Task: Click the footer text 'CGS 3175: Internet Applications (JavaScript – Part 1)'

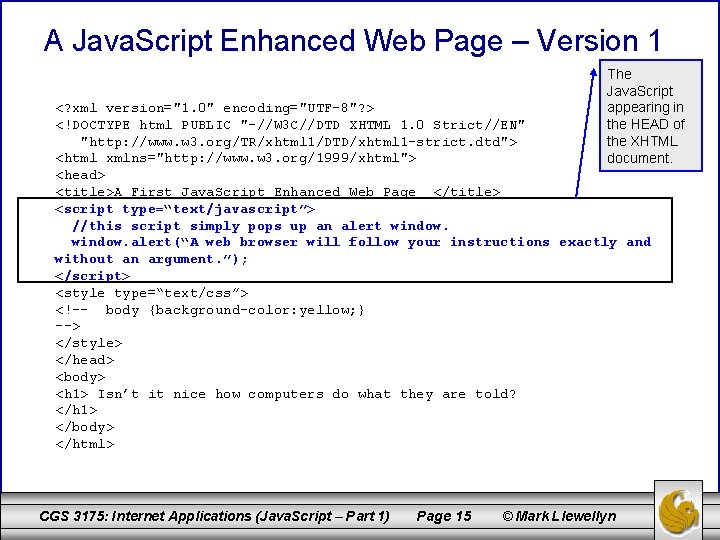Action: pyautogui.click(x=214, y=517)
